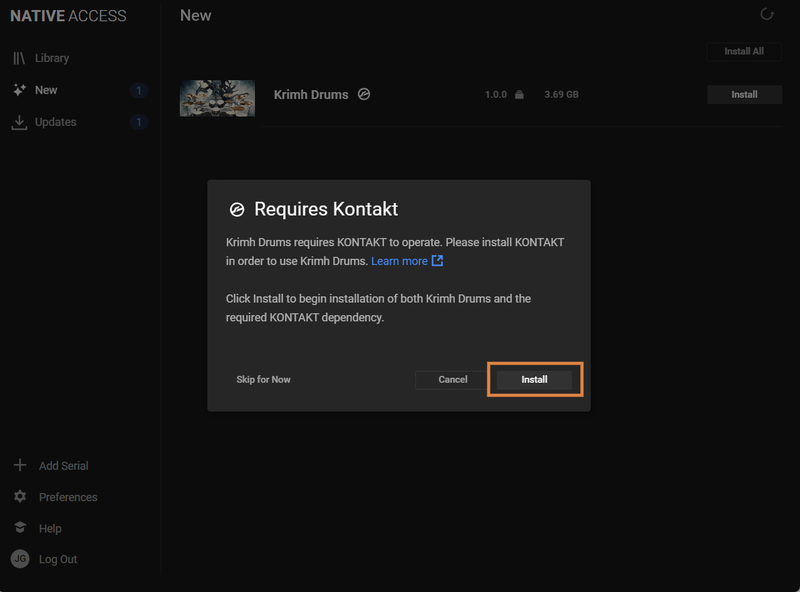
Task: Click the external link icon after Learn more
Action: click(x=437, y=261)
